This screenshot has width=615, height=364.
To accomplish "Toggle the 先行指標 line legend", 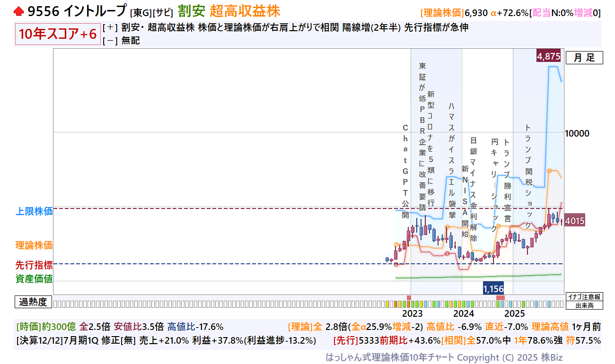I will click(x=34, y=266).
